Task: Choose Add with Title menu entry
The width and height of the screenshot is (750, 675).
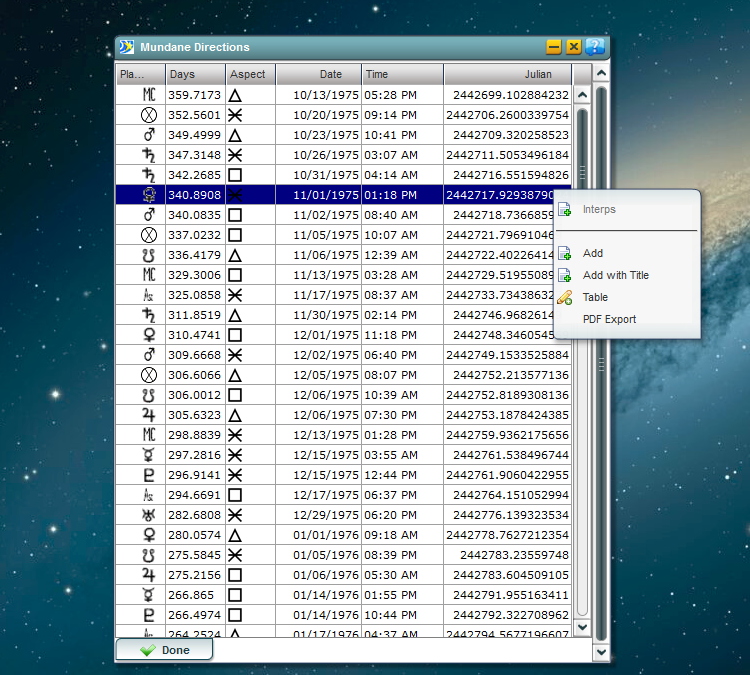Action: point(615,275)
